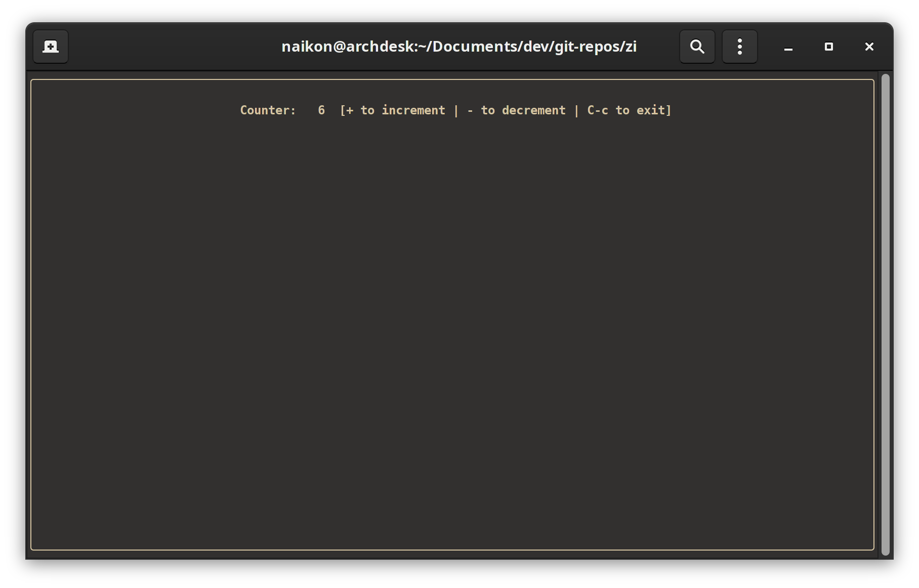
Task: Click the '+ to increment' text
Action: (396, 110)
